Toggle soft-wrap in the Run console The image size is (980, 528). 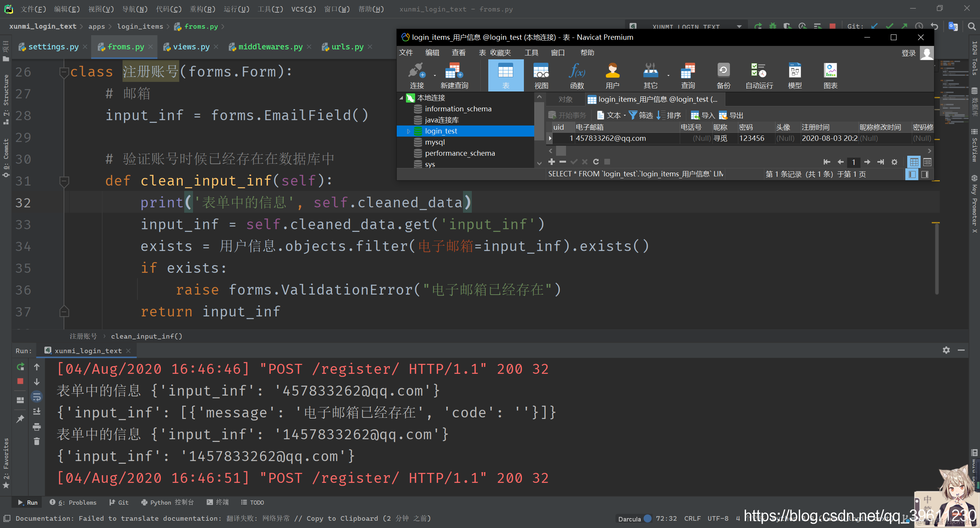point(37,397)
